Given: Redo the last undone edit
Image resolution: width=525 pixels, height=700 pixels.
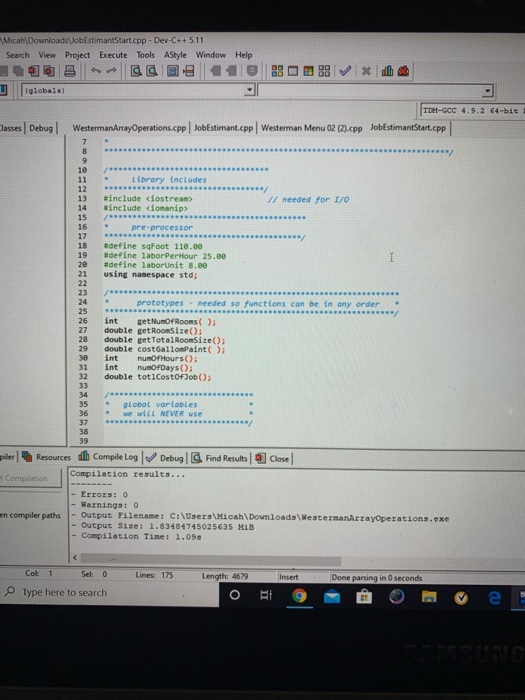Looking at the screenshot, I should click(111, 71).
